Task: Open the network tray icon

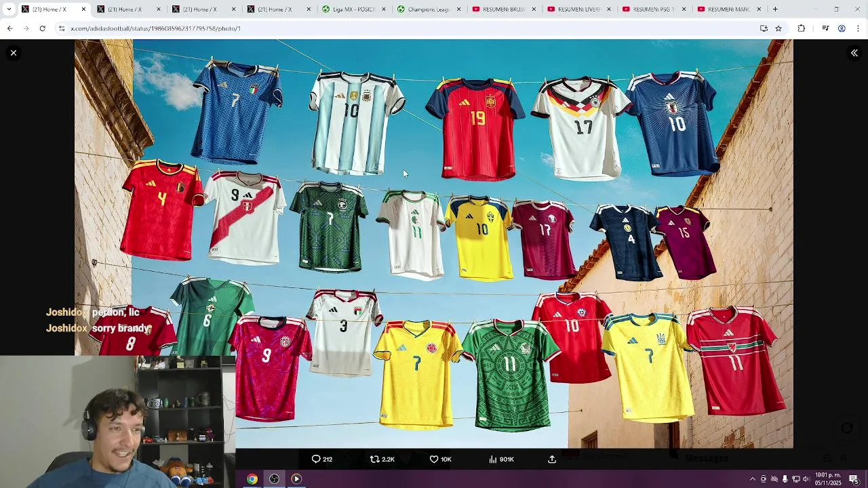Action: tap(796, 479)
